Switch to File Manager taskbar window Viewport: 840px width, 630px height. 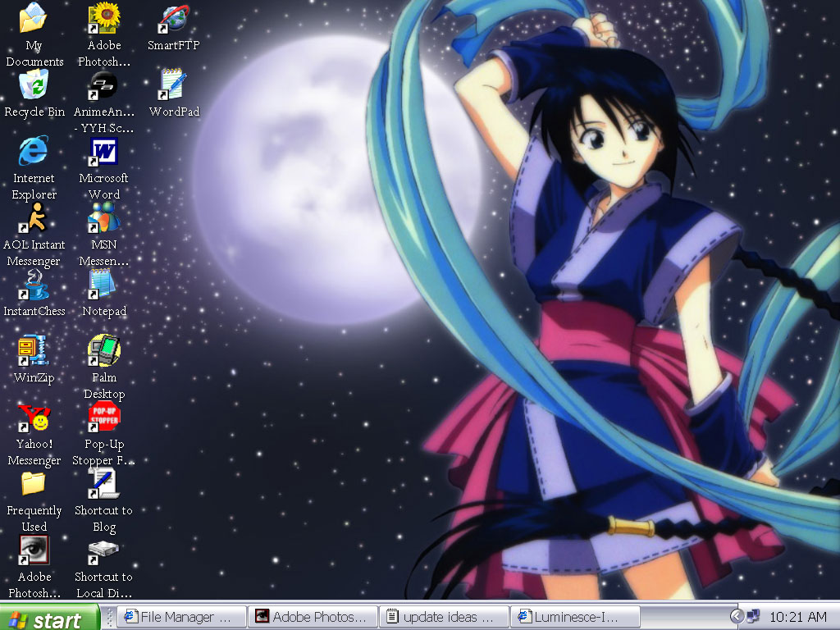coord(181,617)
